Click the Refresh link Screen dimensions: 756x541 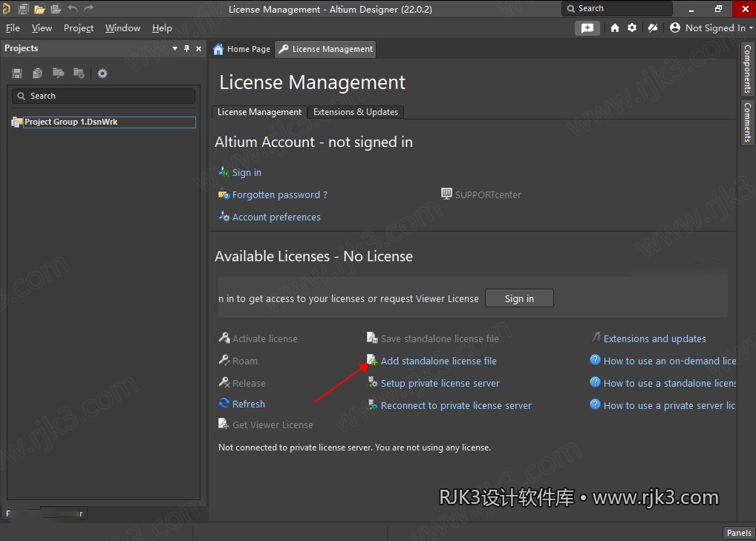[249, 404]
